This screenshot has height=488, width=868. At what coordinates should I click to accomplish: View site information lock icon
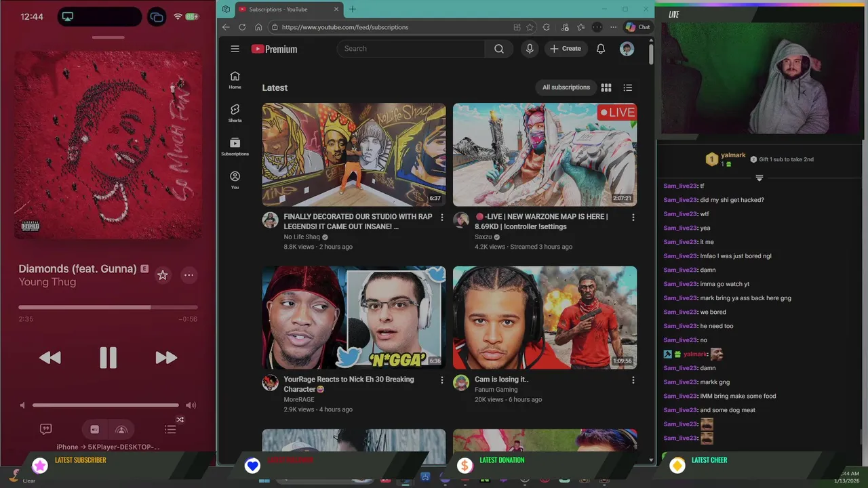pos(275,27)
